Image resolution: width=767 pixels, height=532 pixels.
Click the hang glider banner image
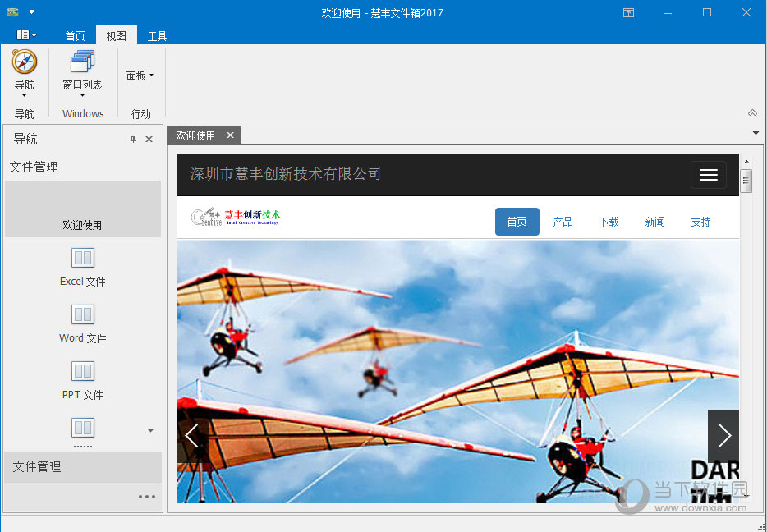point(458,372)
